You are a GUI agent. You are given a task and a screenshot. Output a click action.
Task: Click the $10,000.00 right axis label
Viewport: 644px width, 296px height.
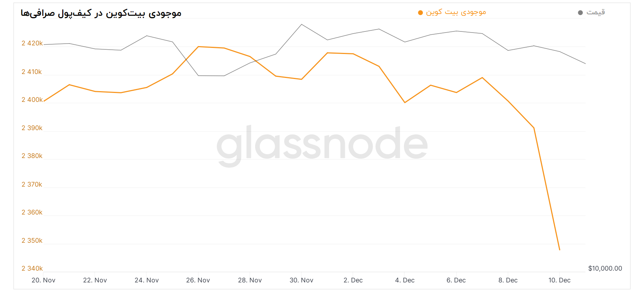605,268
